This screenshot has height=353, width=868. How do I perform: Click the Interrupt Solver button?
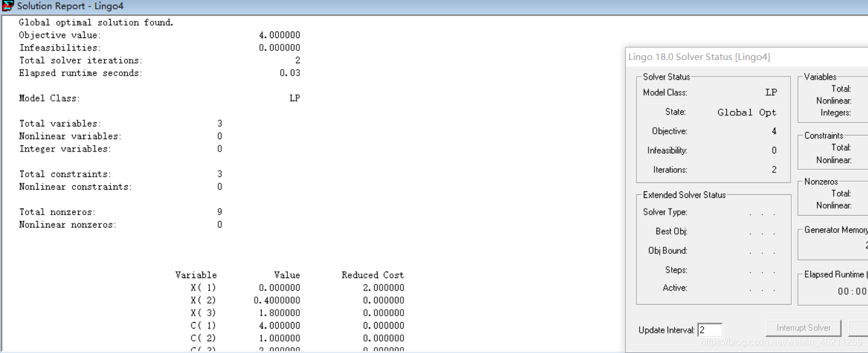(x=803, y=328)
